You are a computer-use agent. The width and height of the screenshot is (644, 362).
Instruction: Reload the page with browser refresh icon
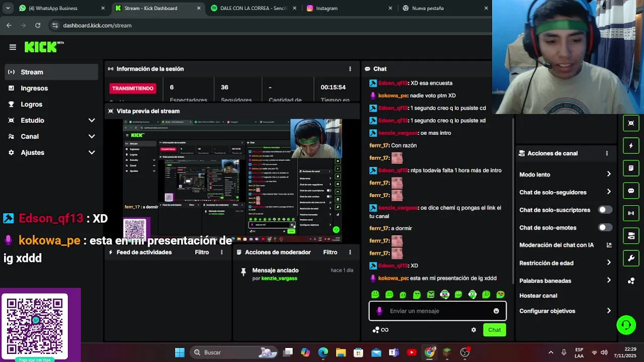click(38, 25)
